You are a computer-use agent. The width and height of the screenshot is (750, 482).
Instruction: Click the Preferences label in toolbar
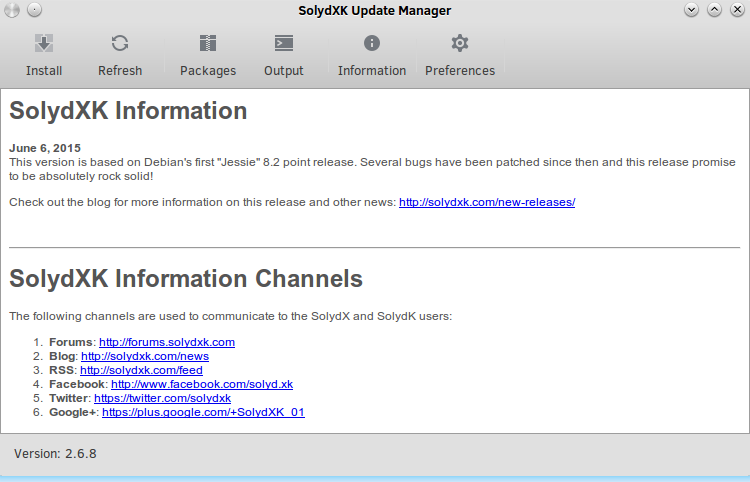pos(460,71)
